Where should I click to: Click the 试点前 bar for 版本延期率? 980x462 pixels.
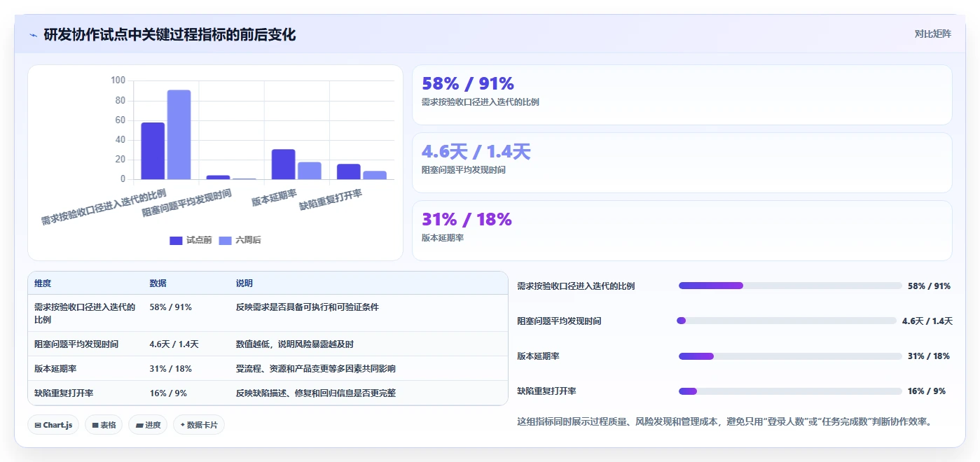point(283,164)
